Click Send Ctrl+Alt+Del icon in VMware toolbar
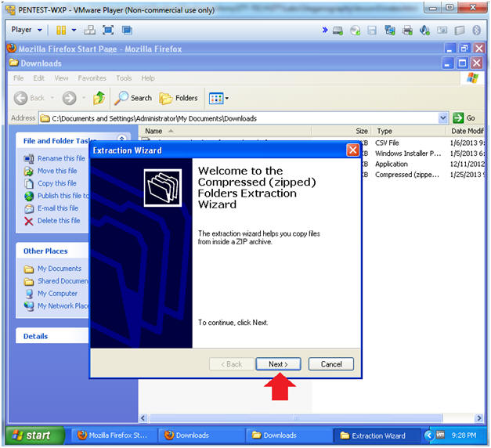The height and width of the screenshot is (448, 491). coord(89,30)
